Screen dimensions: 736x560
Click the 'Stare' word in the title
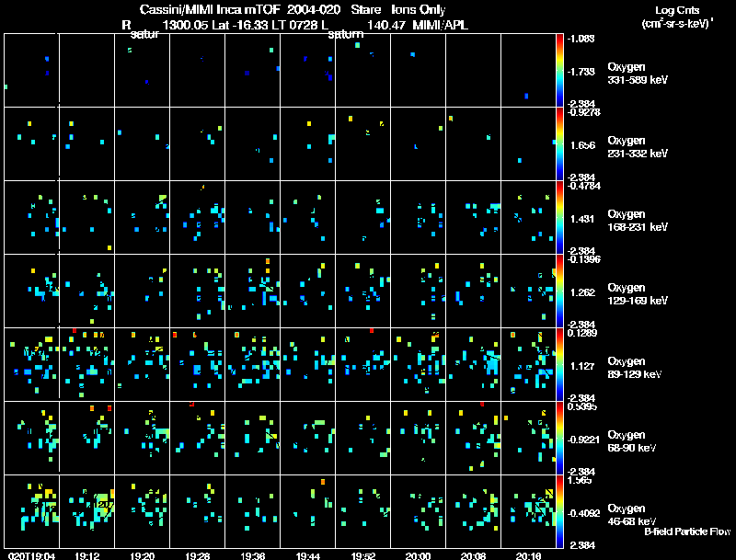(365, 10)
